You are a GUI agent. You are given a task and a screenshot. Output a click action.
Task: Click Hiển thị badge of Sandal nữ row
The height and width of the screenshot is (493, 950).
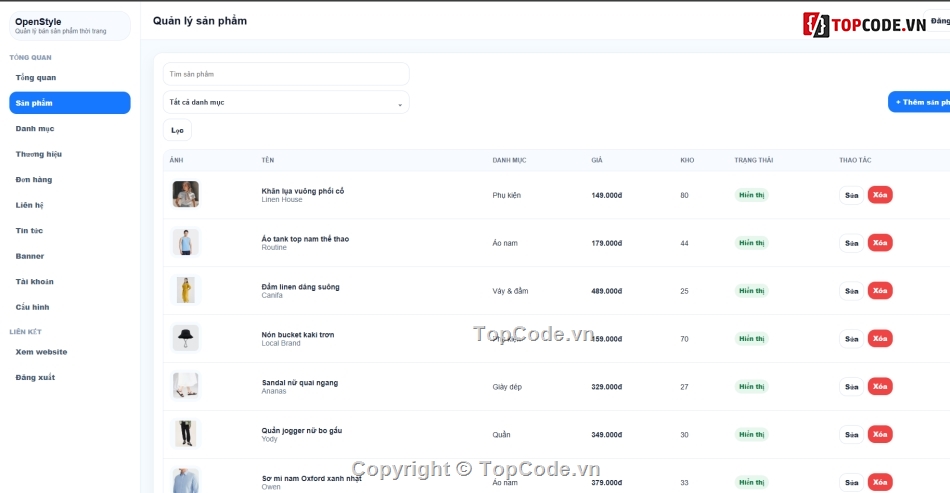(751, 386)
